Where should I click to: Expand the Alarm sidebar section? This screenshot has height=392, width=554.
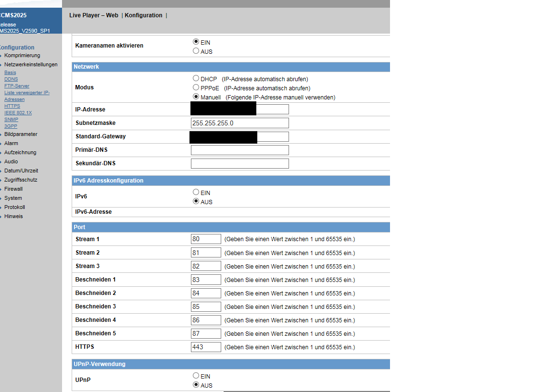(11, 143)
